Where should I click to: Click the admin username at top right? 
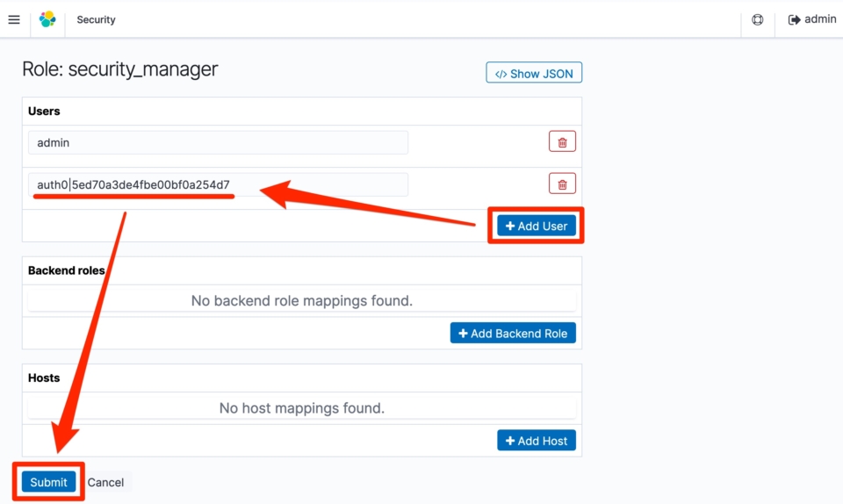[820, 19]
